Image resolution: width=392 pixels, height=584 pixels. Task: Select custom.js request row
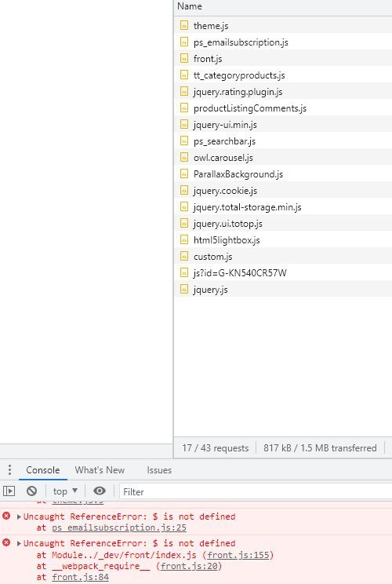283,256
